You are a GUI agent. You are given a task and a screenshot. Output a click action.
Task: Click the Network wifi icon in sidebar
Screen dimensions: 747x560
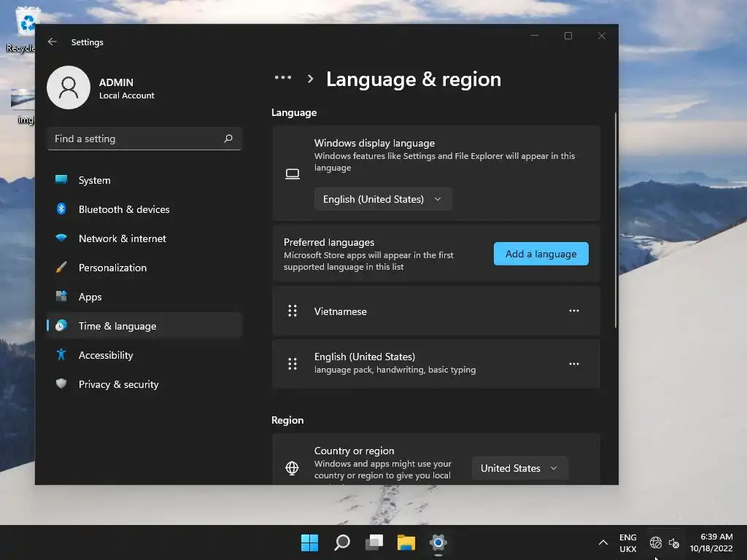61,238
